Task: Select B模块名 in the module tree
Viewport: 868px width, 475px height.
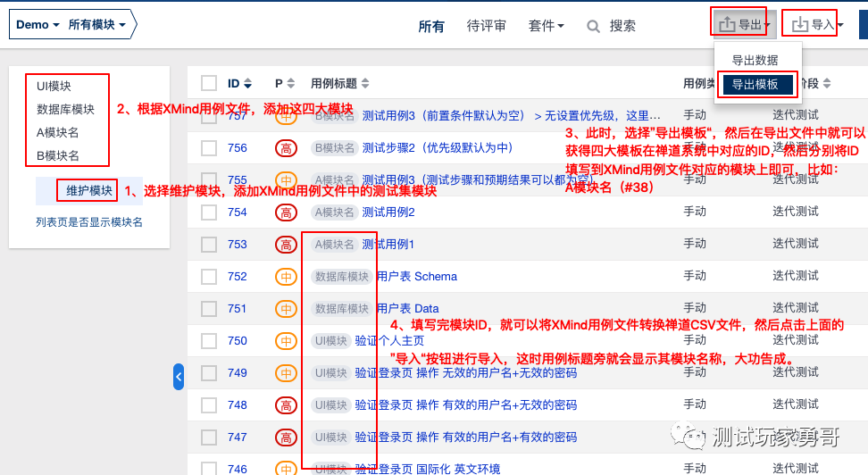Action: 57,156
